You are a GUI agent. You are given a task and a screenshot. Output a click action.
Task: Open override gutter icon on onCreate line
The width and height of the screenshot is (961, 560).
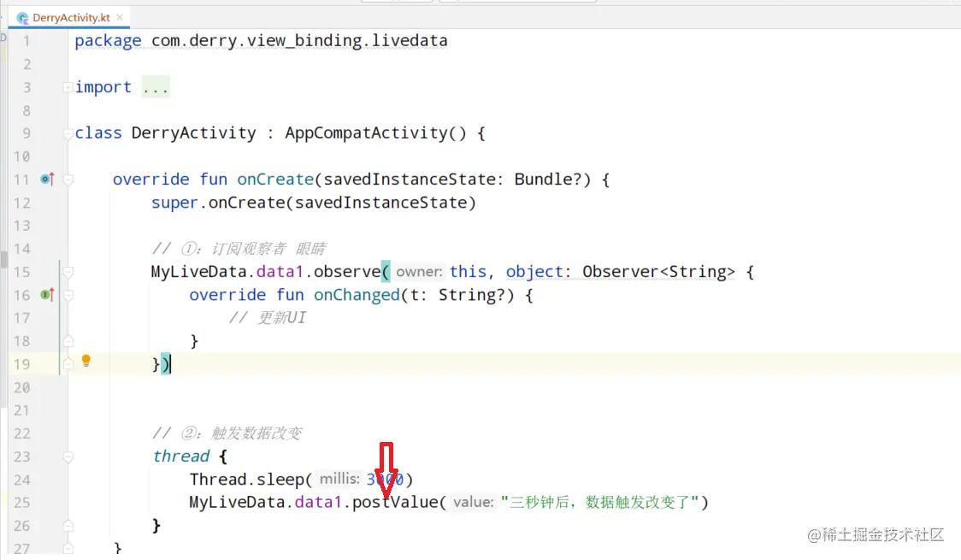point(47,180)
